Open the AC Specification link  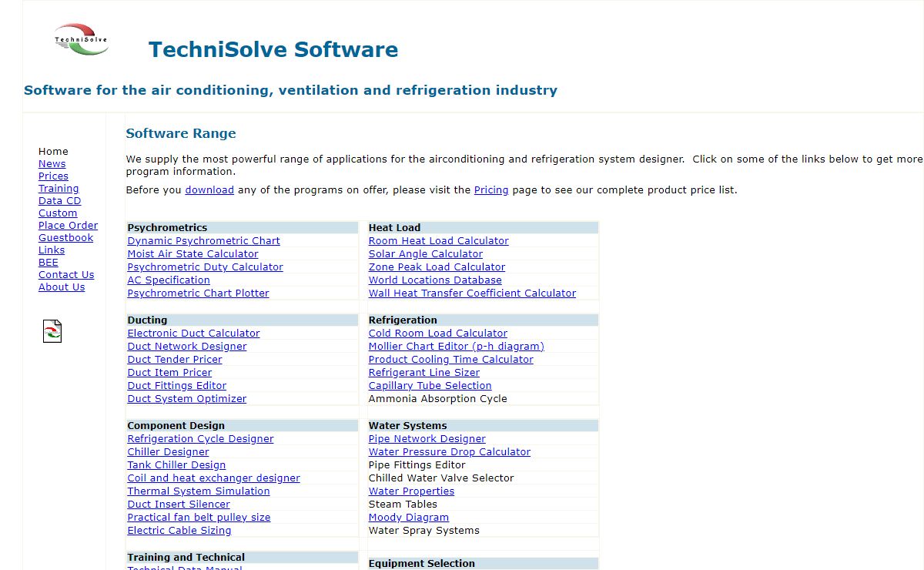click(x=169, y=280)
